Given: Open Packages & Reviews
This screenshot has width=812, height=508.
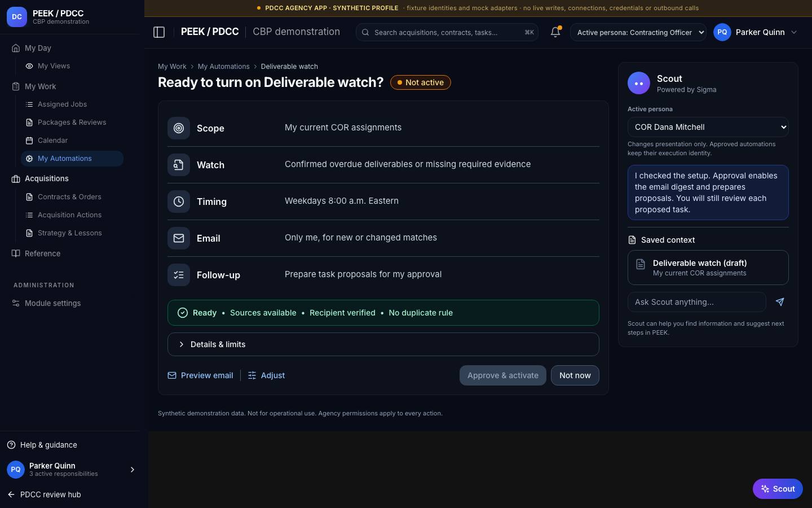Looking at the screenshot, I should 72,122.
